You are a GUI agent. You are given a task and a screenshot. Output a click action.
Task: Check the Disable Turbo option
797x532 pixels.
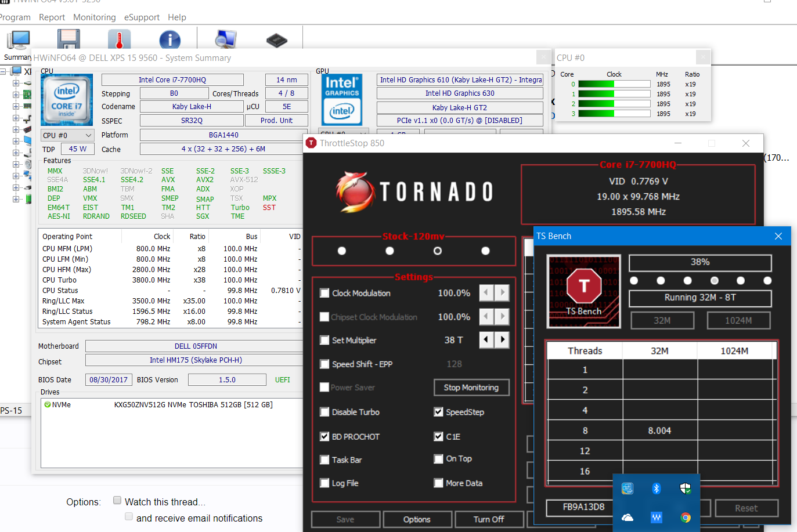pos(324,412)
